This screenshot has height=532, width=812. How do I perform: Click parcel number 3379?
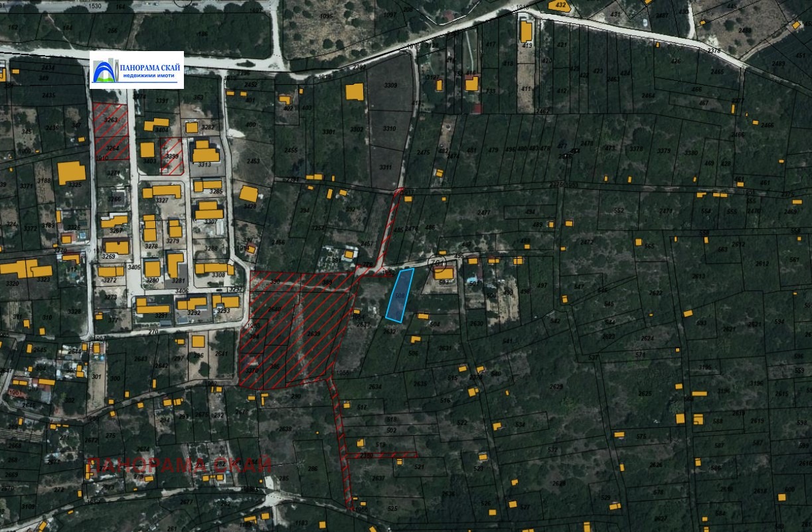point(636,149)
